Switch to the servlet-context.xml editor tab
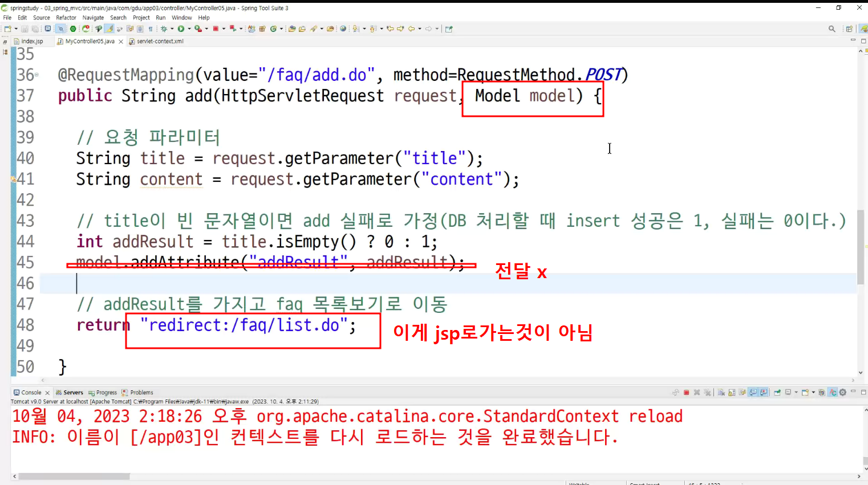 [x=156, y=41]
